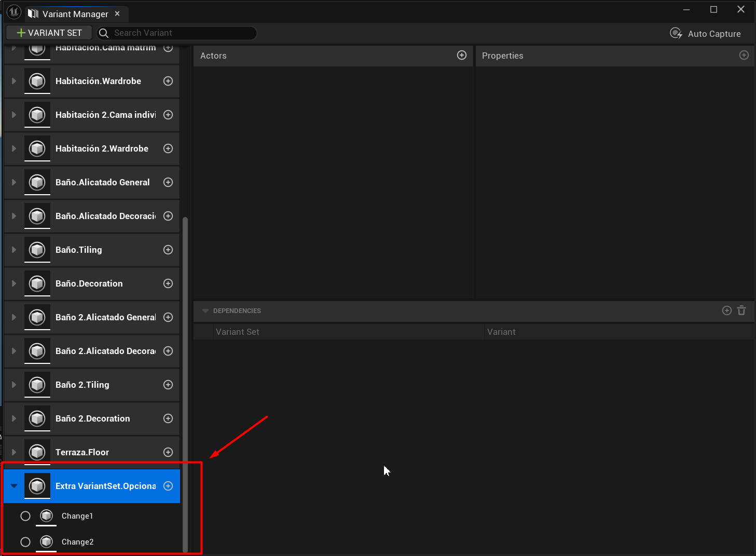
Task: Expand the Habitación 2.Wardrobe variant set
Action: [14, 148]
